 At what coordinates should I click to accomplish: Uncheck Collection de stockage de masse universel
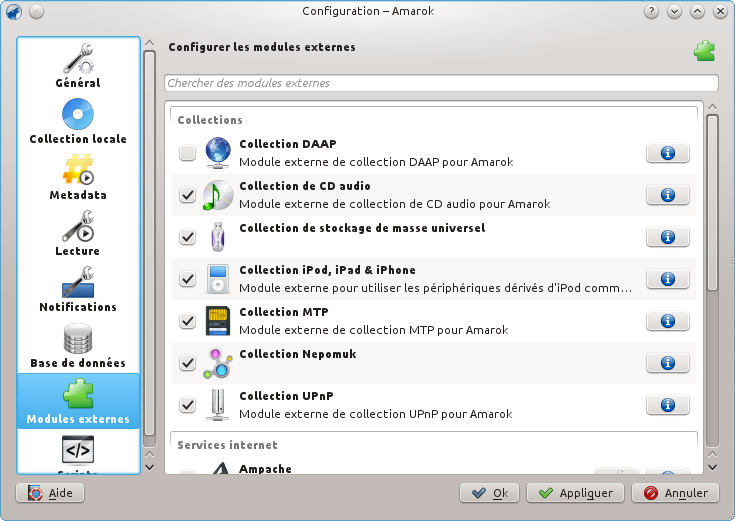pos(188,237)
